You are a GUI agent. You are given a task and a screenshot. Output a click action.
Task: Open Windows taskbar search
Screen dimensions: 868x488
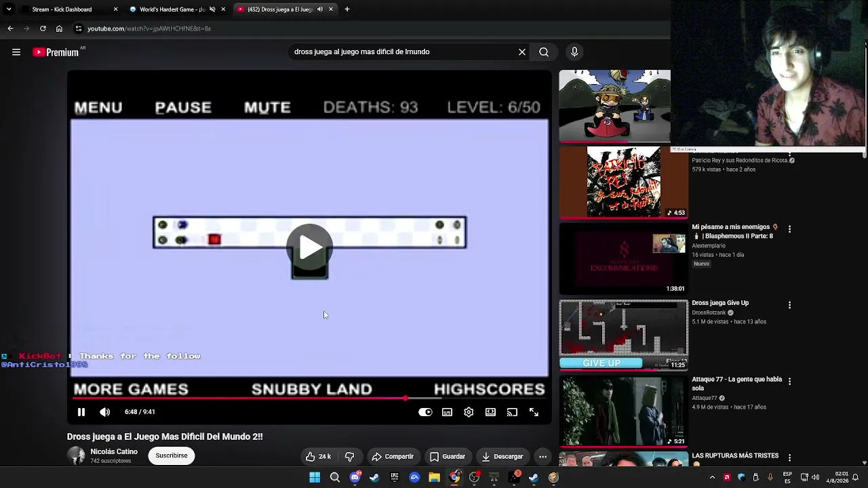click(334, 477)
